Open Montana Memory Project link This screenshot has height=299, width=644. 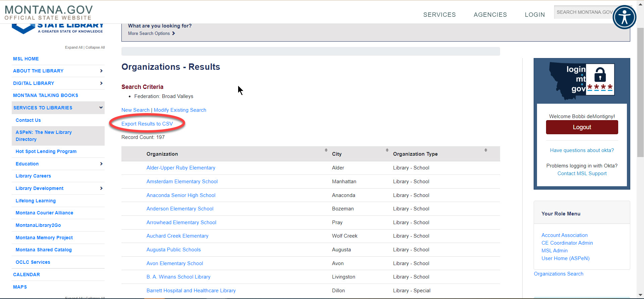point(44,238)
